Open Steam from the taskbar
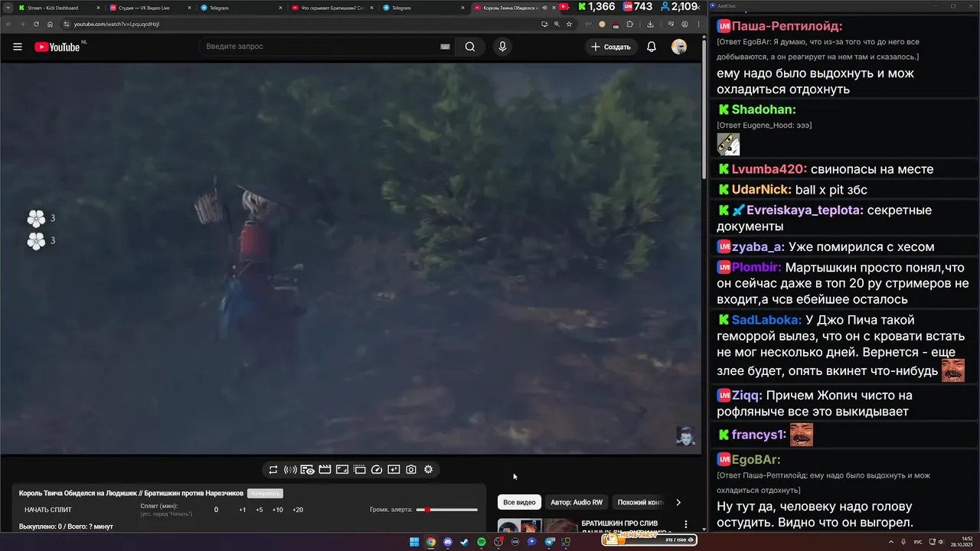The height and width of the screenshot is (551, 980). tap(465, 542)
